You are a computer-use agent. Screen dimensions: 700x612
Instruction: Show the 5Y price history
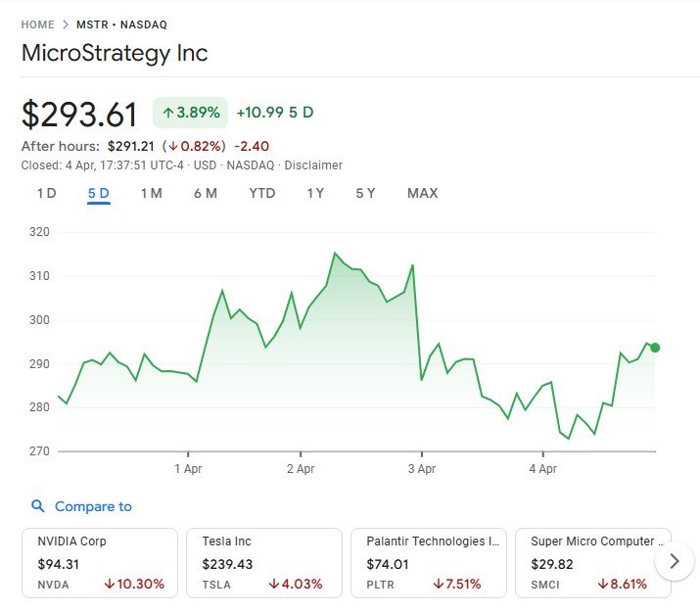(365, 193)
